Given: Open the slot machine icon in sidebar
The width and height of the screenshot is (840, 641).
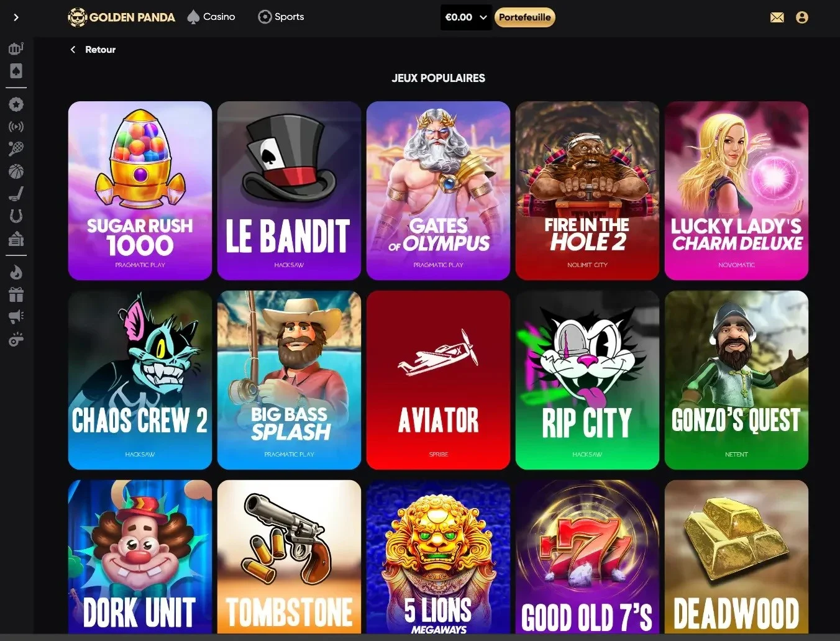Looking at the screenshot, I should [16, 48].
